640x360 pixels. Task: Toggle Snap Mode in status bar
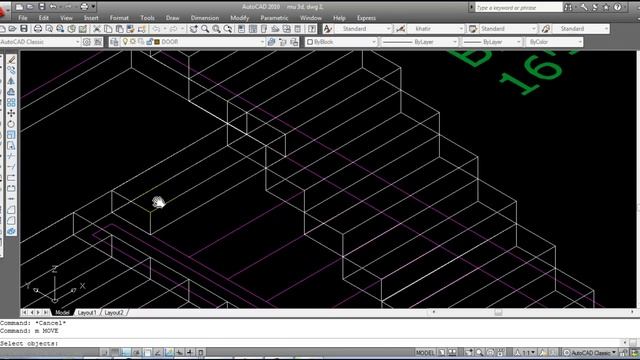coord(104,352)
